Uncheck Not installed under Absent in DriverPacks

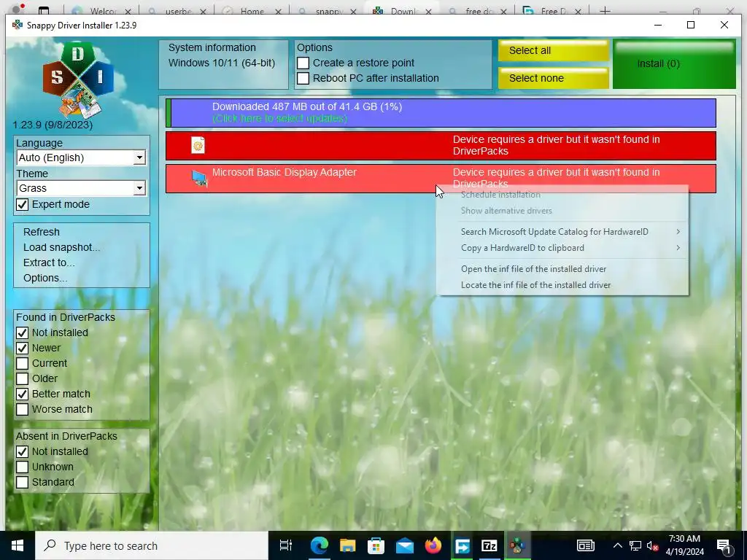pos(23,451)
